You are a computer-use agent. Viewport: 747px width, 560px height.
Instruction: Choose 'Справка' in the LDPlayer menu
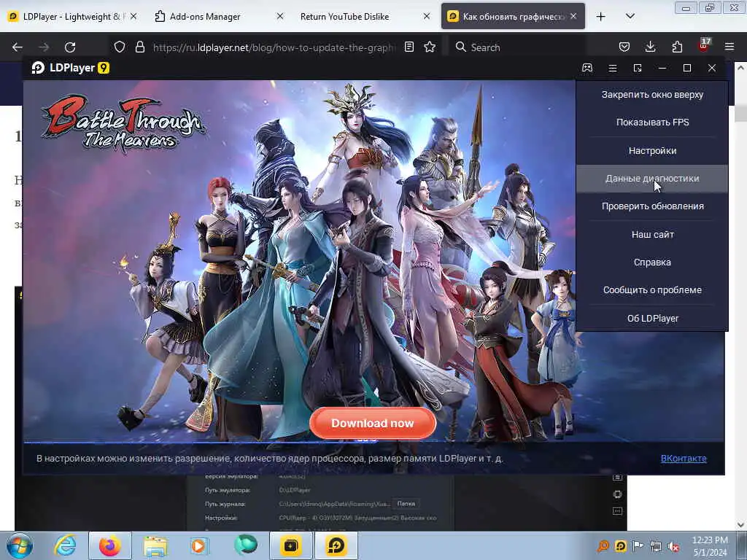pyautogui.click(x=652, y=262)
